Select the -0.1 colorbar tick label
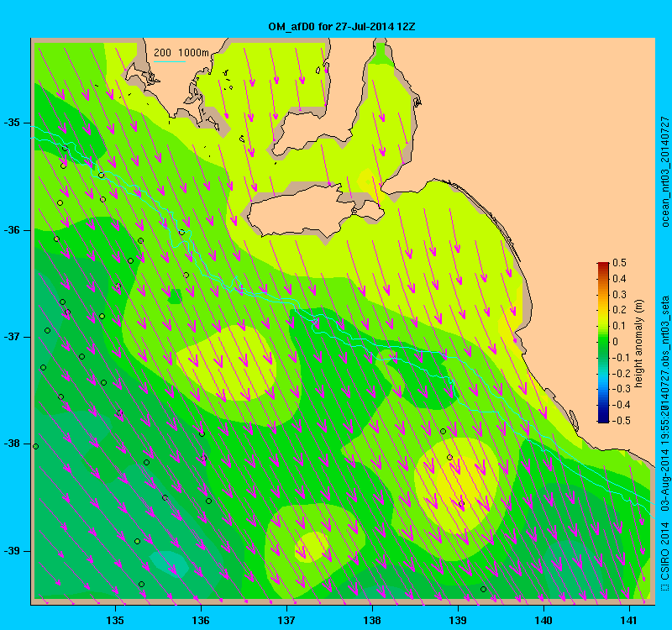Image resolution: width=672 pixels, height=630 pixels. (620, 358)
